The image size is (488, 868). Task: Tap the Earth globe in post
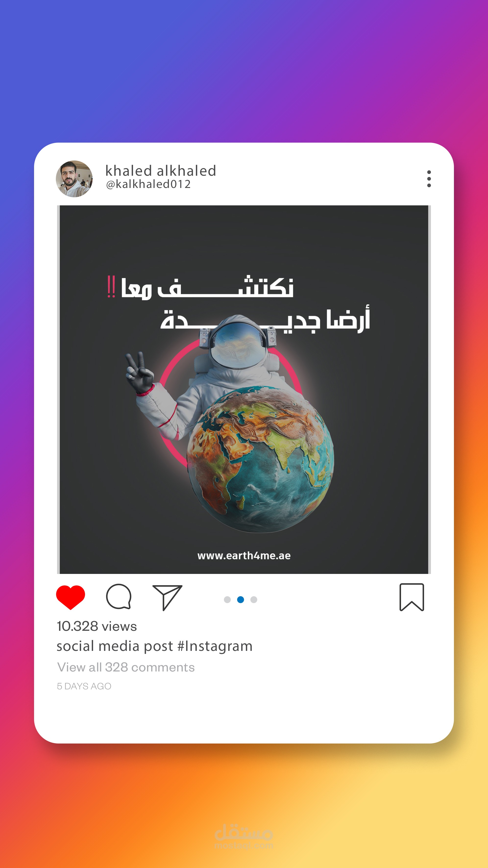tap(260, 459)
